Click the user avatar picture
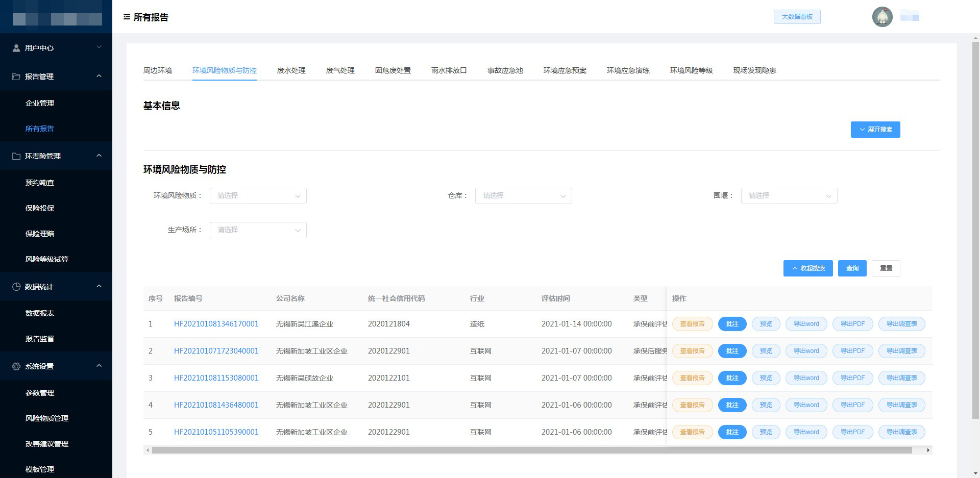Image resolution: width=980 pixels, height=478 pixels. [882, 17]
